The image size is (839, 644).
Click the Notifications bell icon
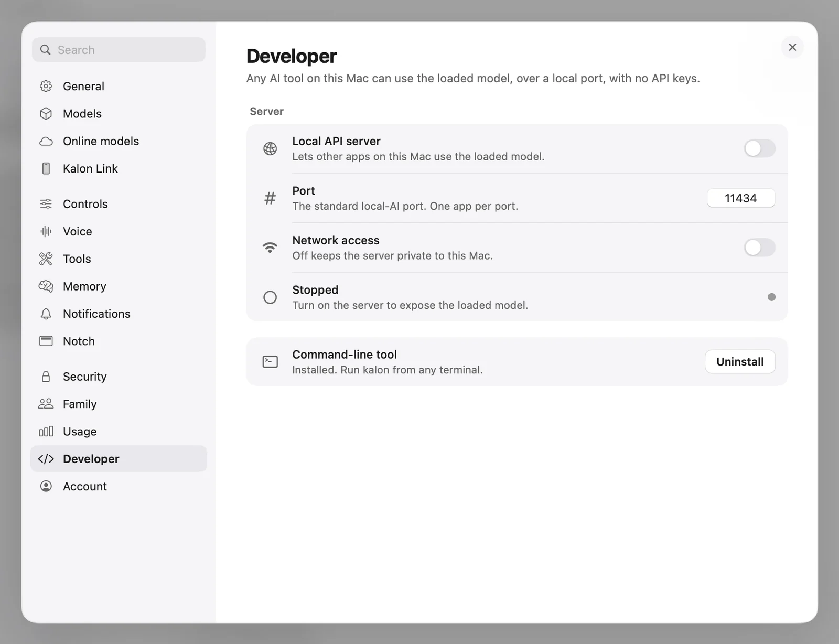pos(46,314)
